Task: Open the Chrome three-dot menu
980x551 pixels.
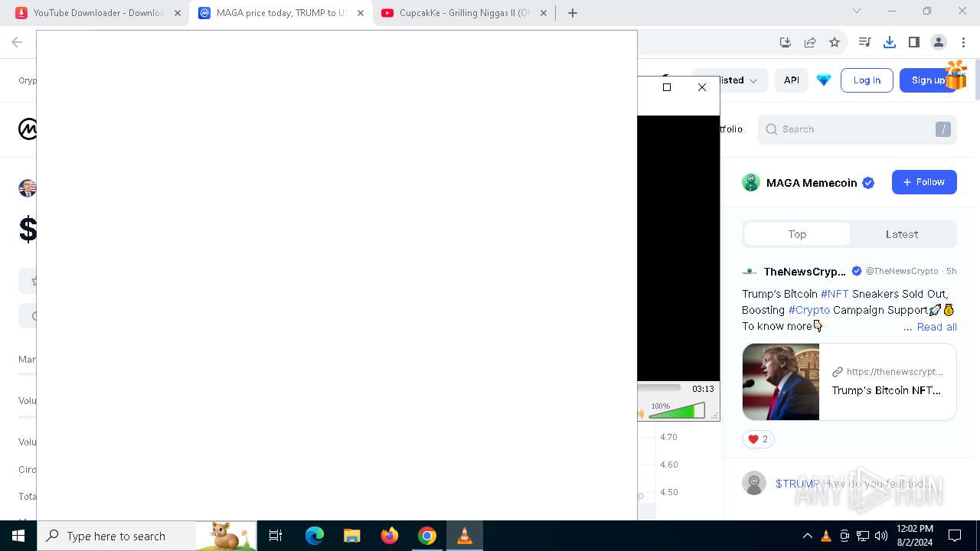Action: 963,42
